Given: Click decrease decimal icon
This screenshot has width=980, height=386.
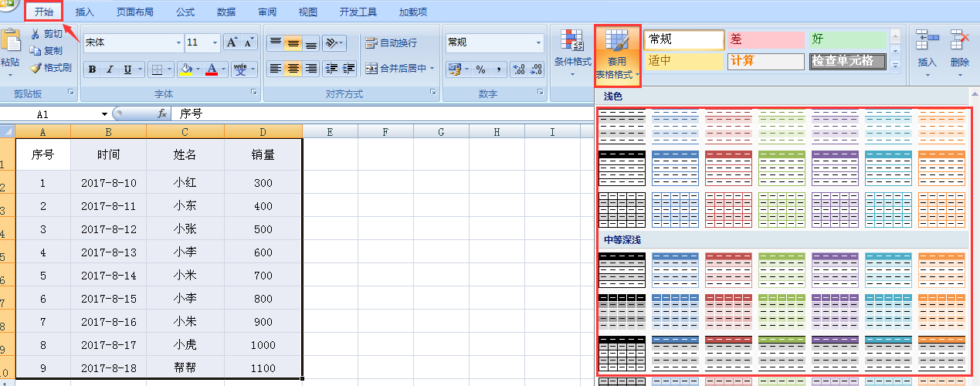Looking at the screenshot, I should pos(536,69).
